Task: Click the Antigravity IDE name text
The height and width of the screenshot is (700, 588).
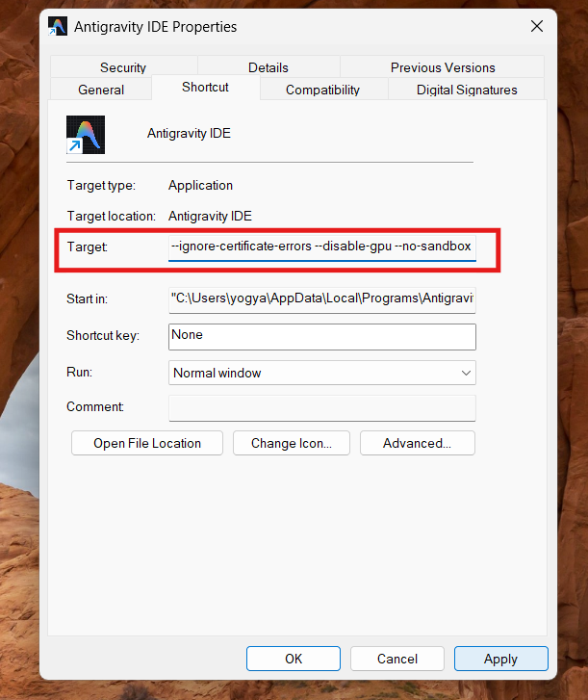Action: point(189,133)
